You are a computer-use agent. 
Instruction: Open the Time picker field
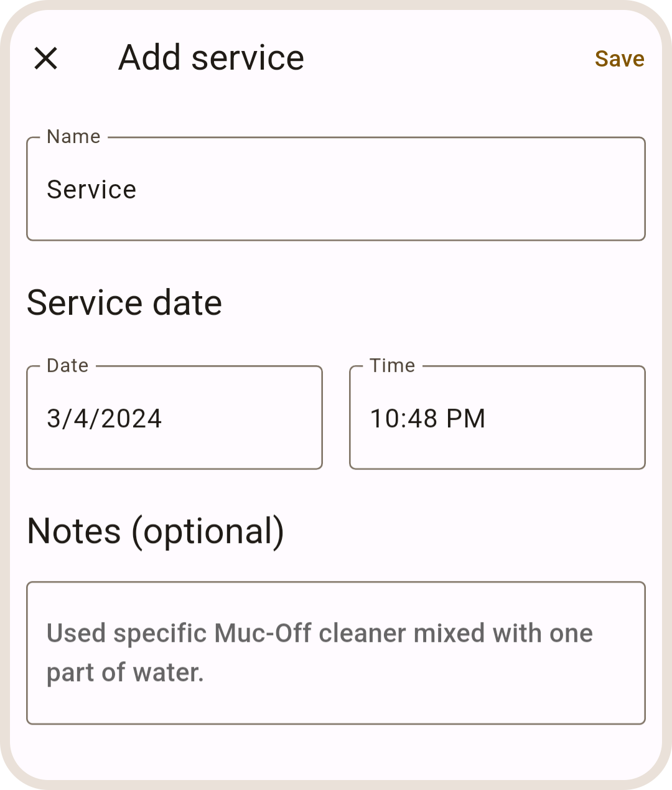497,417
